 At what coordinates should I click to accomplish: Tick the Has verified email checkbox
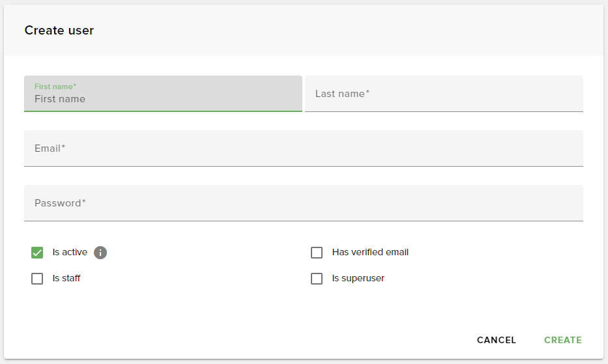pyautogui.click(x=317, y=253)
